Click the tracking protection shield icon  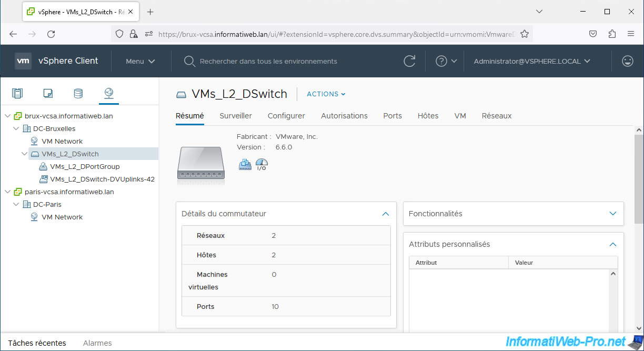(119, 34)
